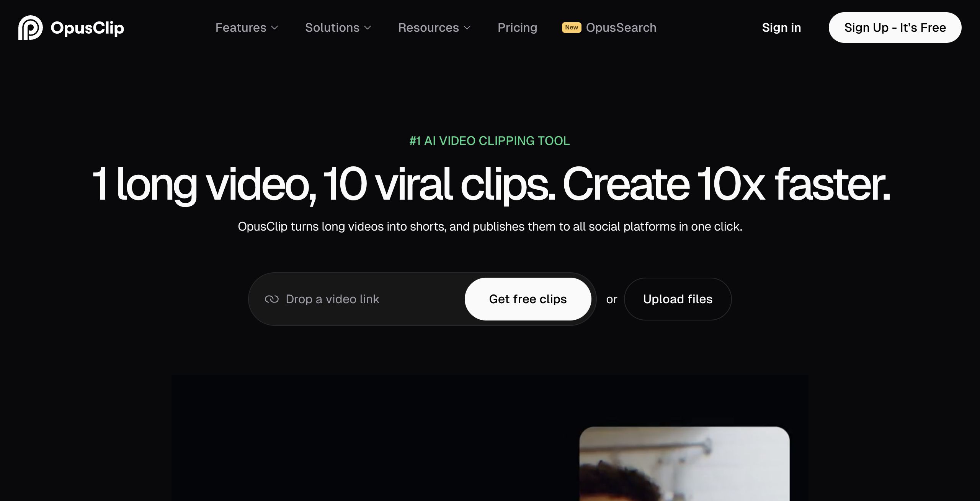Expand the Resources dropdown chevron
Screen dimensions: 980x501
point(467,28)
